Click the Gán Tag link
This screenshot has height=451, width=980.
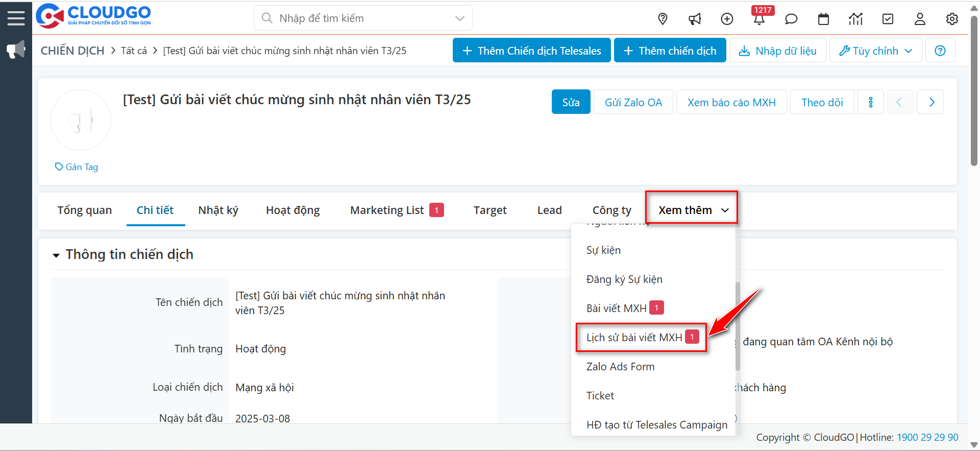pyautogui.click(x=77, y=167)
